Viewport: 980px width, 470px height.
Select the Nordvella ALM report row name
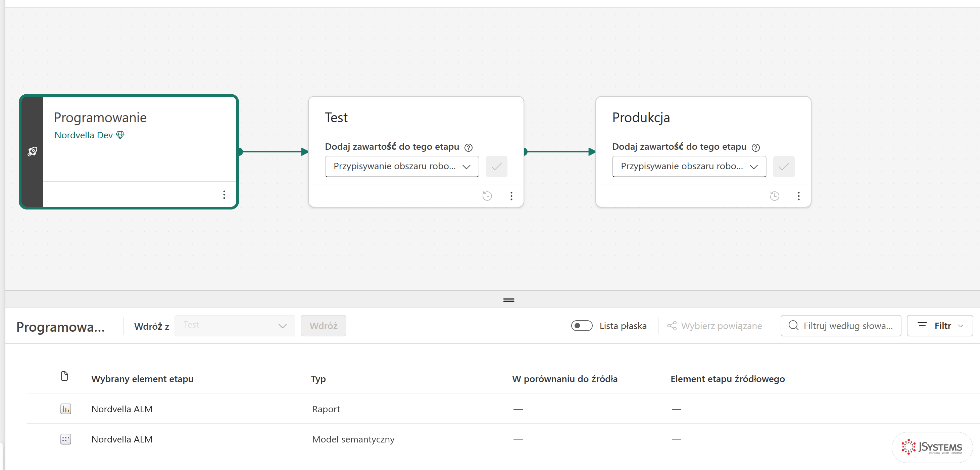pyautogui.click(x=122, y=409)
